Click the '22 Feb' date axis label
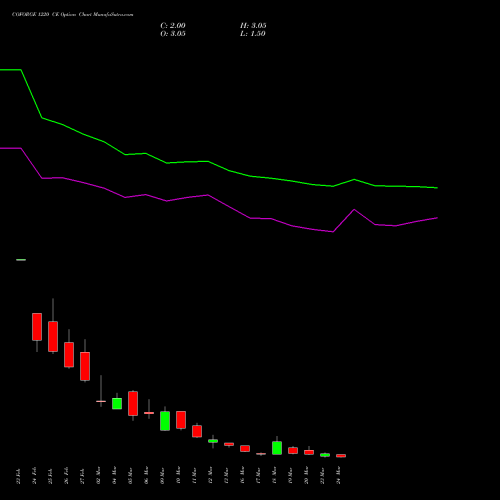Viewport: 500px width, 500px height. [19, 476]
